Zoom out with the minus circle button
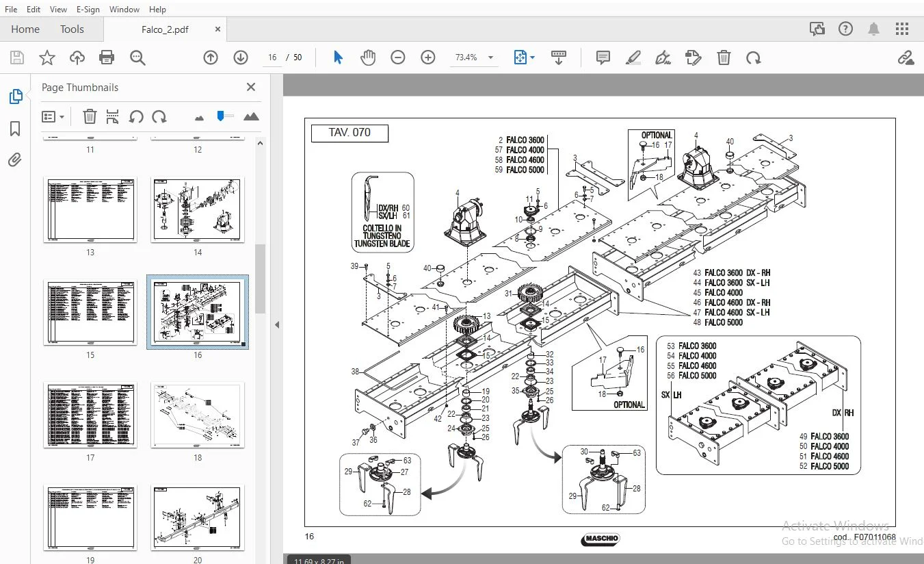The width and height of the screenshot is (924, 564). (398, 57)
